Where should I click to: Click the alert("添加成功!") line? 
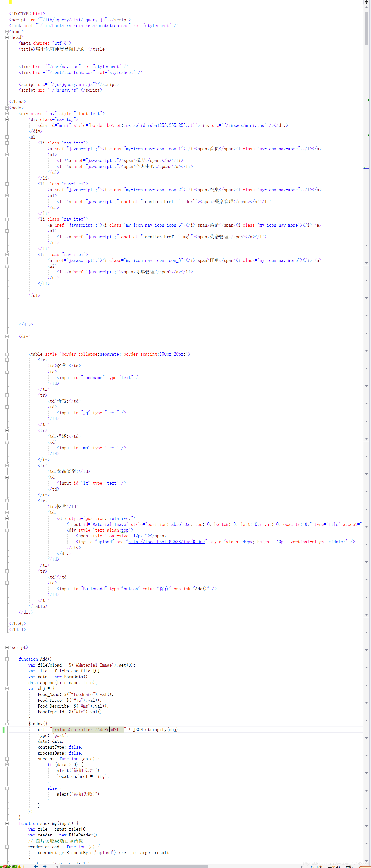tap(79, 771)
